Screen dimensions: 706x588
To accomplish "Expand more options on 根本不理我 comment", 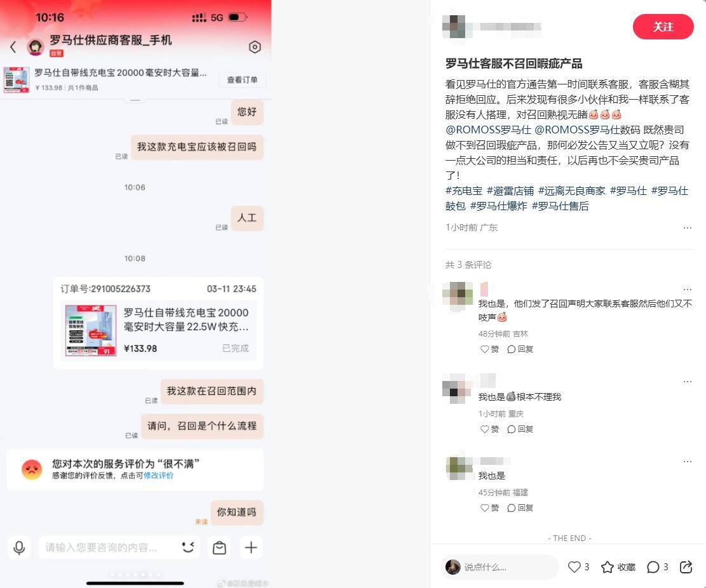I will (687, 382).
